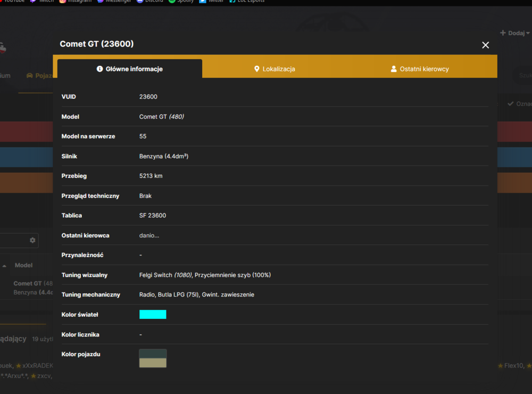Viewport: 532px width, 394px height.
Task: Expand the Dodaj dropdown arrow
Action: click(x=528, y=34)
